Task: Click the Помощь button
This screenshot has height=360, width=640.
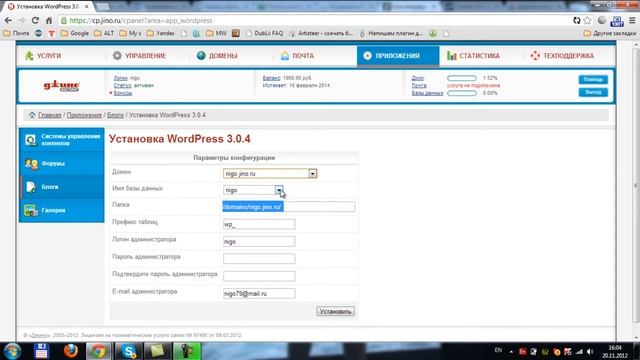Action: pyautogui.click(x=593, y=79)
